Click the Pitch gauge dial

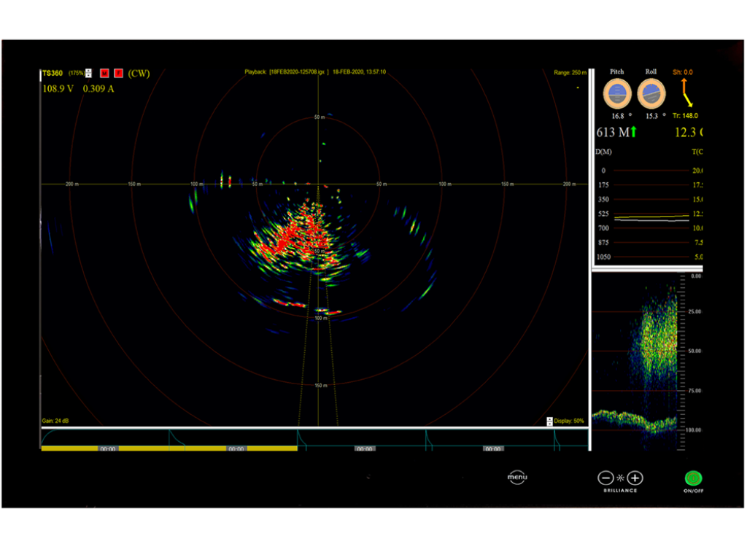coord(617,94)
